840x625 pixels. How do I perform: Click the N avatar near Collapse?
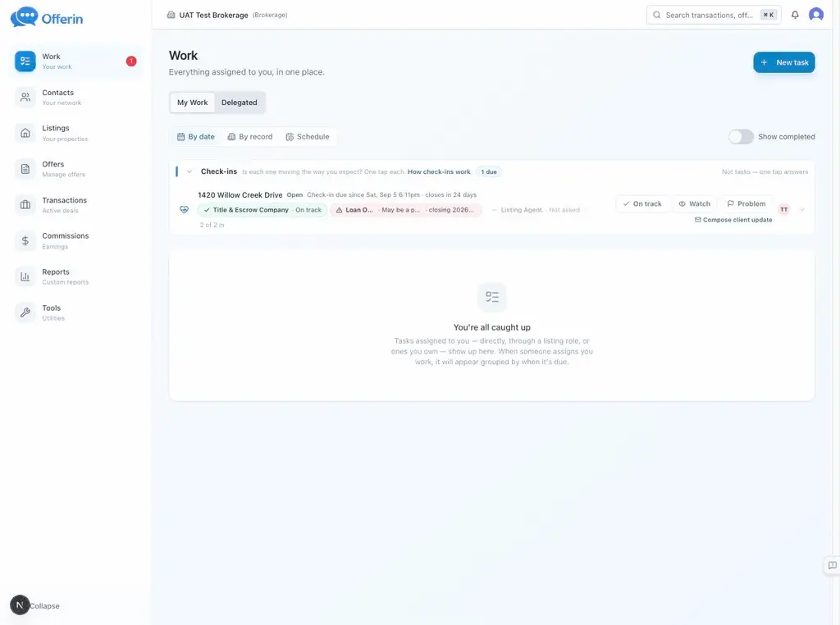tap(20, 604)
